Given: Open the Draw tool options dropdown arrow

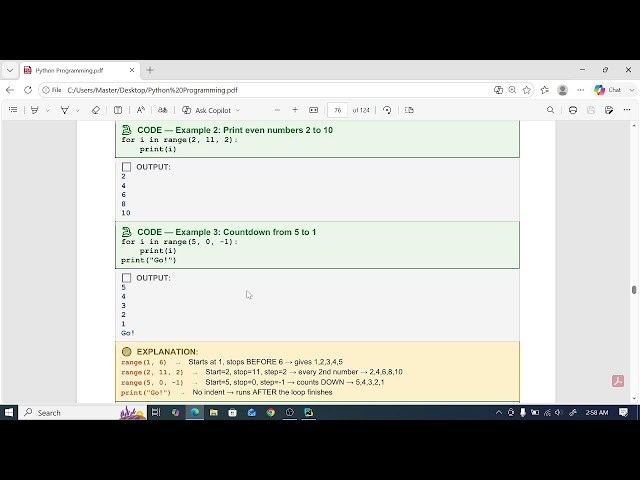Looking at the screenshot, I should click(x=78, y=110).
